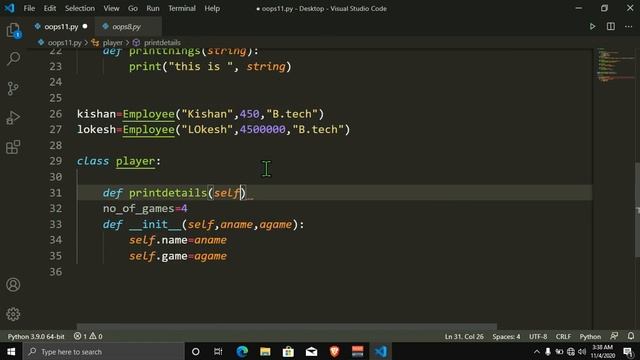This screenshot has height=360, width=640.
Task: Open the Search view in activity bar
Action: (x=13, y=59)
